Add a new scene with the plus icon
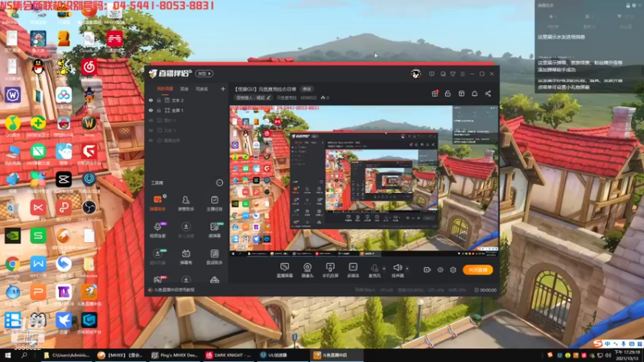This screenshot has width=644, height=362. coord(223,88)
